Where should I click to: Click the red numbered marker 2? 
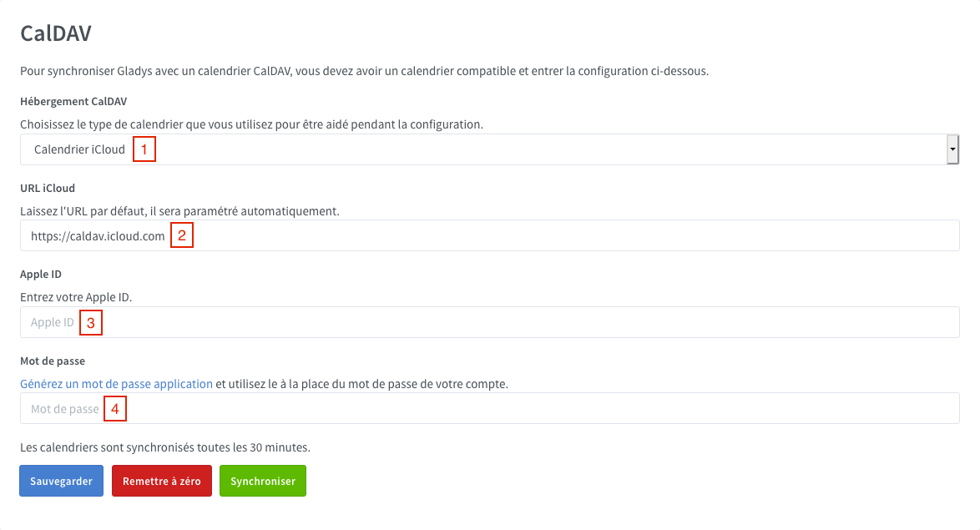pos(182,236)
